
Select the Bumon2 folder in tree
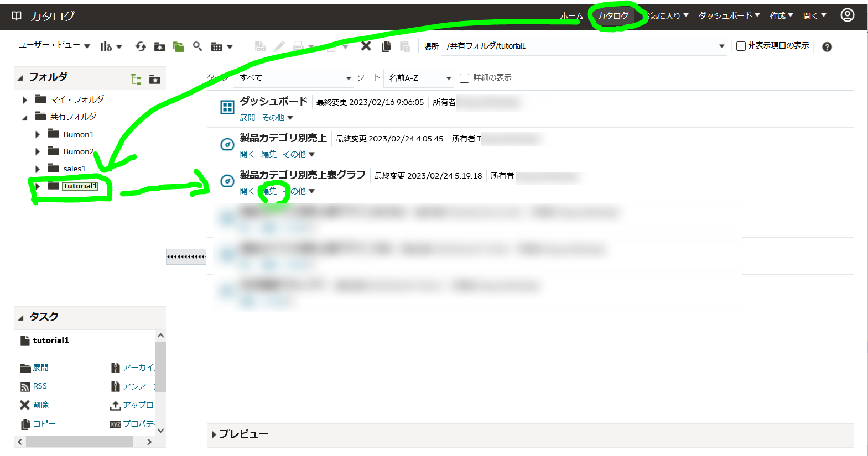click(79, 151)
